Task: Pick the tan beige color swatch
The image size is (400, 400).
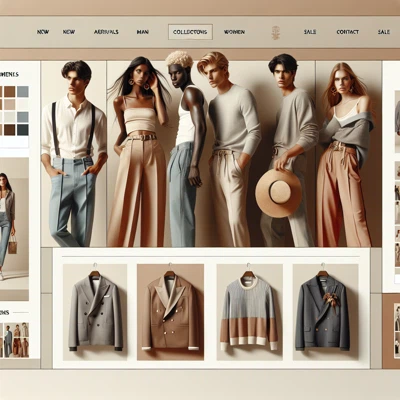Action: point(9,105)
